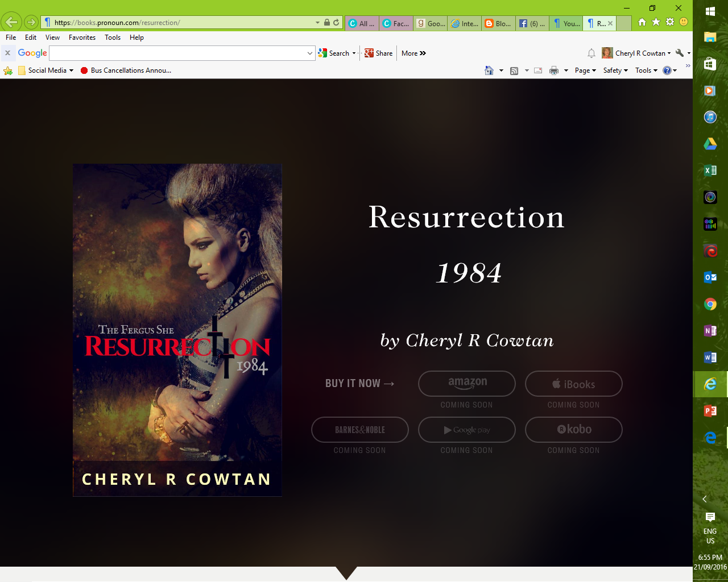The height and width of the screenshot is (582, 728).
Task: Open the Search button dropdown arrow
Action: click(354, 53)
